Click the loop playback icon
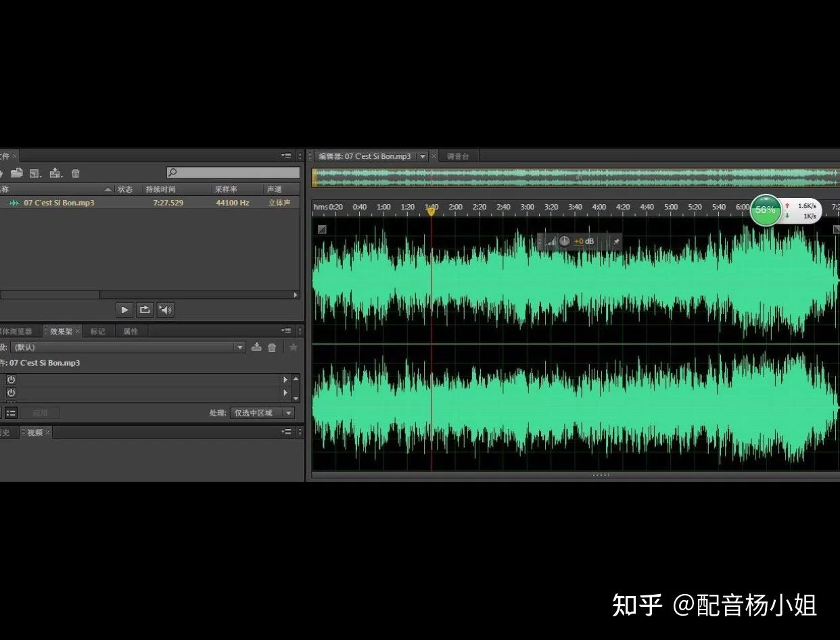Viewport: 840px width, 640px height. (x=145, y=310)
